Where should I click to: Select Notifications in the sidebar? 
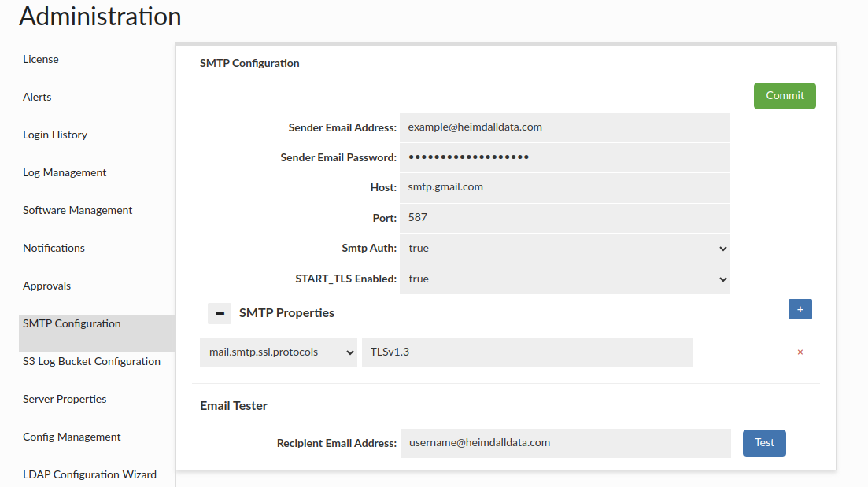(54, 249)
